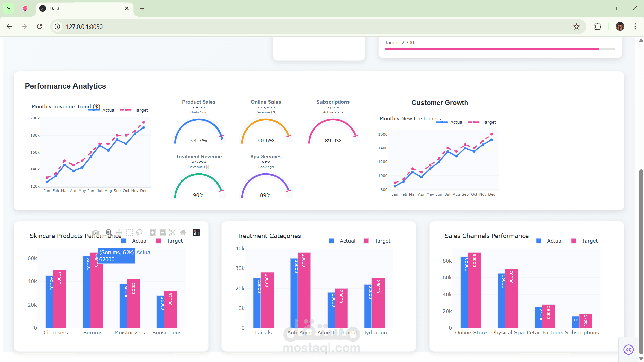644x362 pixels.
Task: Click the Zoom in plus icon
Action: (153, 232)
